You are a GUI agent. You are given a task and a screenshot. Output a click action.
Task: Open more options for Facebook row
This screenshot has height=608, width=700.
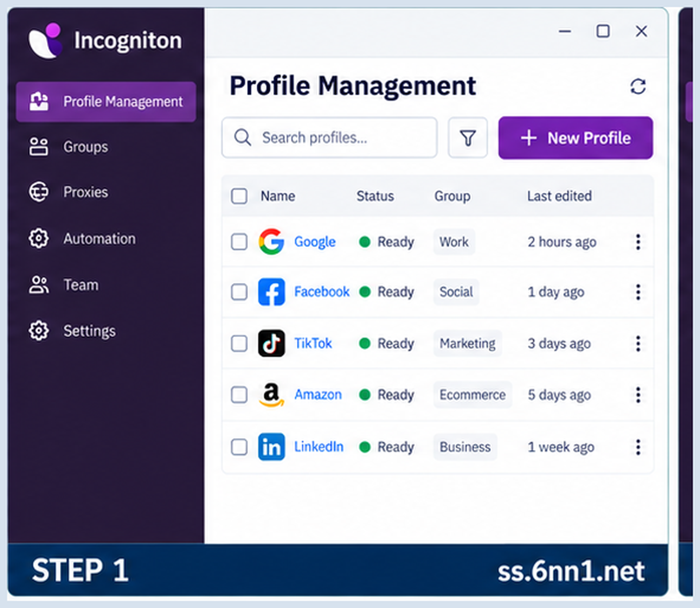[x=638, y=292]
